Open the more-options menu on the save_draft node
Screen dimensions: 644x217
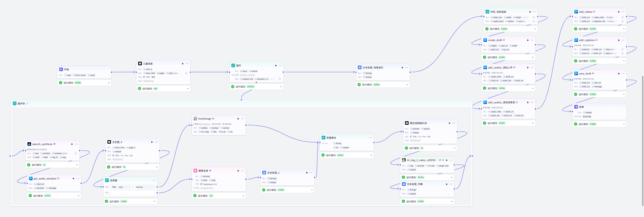point(623,73)
